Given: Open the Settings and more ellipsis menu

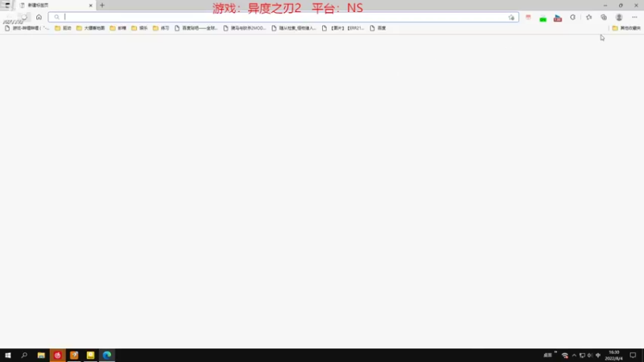Looking at the screenshot, I should pos(634,17).
